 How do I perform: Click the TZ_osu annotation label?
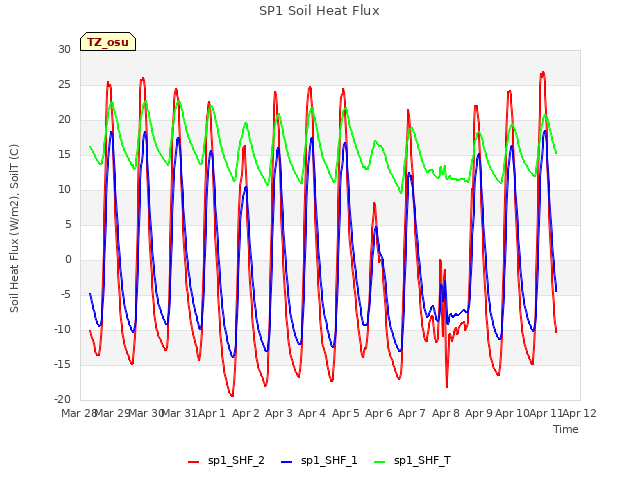[108, 42]
